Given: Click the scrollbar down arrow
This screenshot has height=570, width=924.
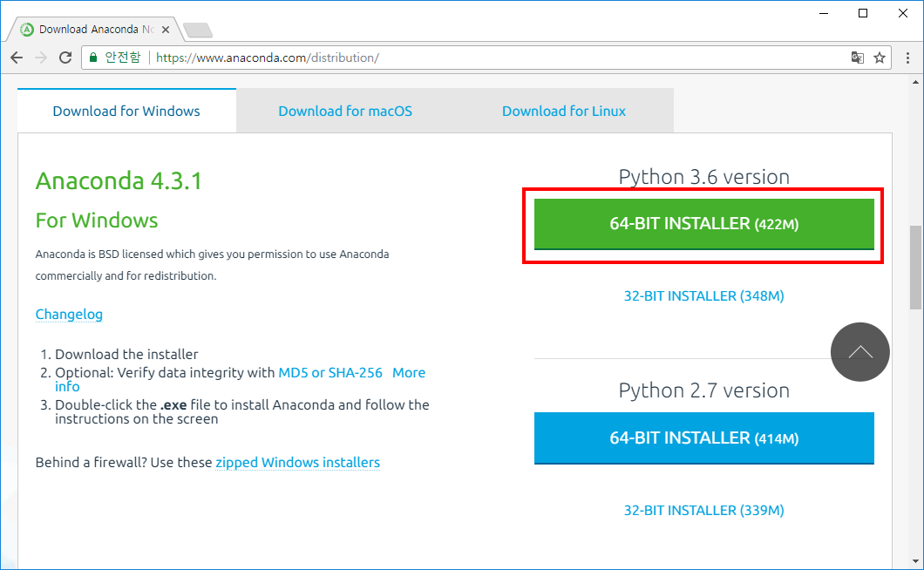Looking at the screenshot, I should coord(915,562).
